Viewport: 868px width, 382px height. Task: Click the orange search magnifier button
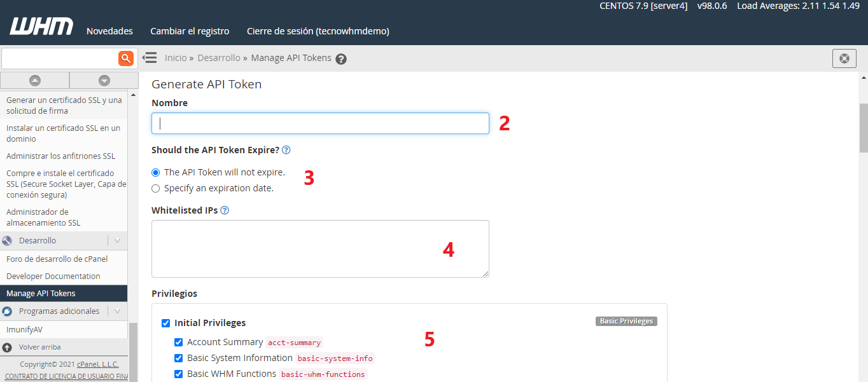(126, 58)
